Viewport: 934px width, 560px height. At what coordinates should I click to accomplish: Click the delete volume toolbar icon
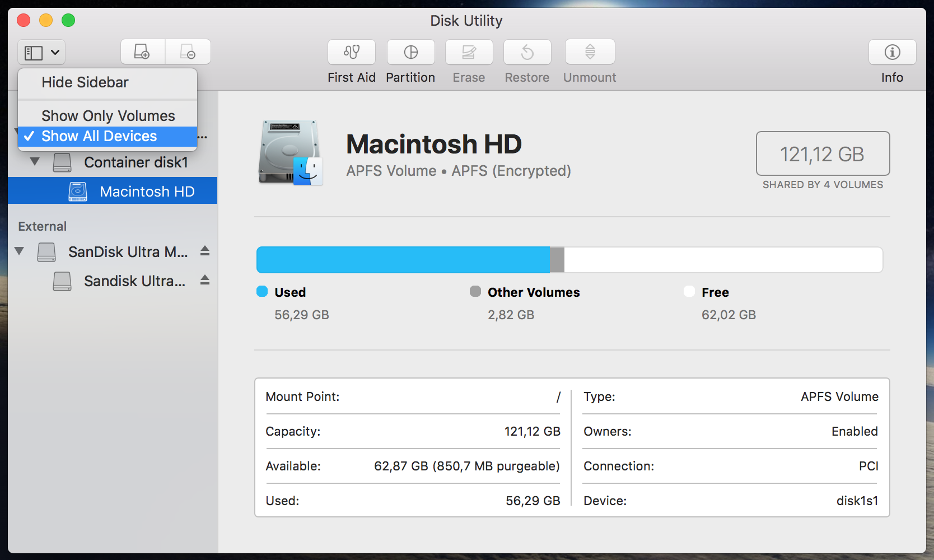click(x=188, y=52)
